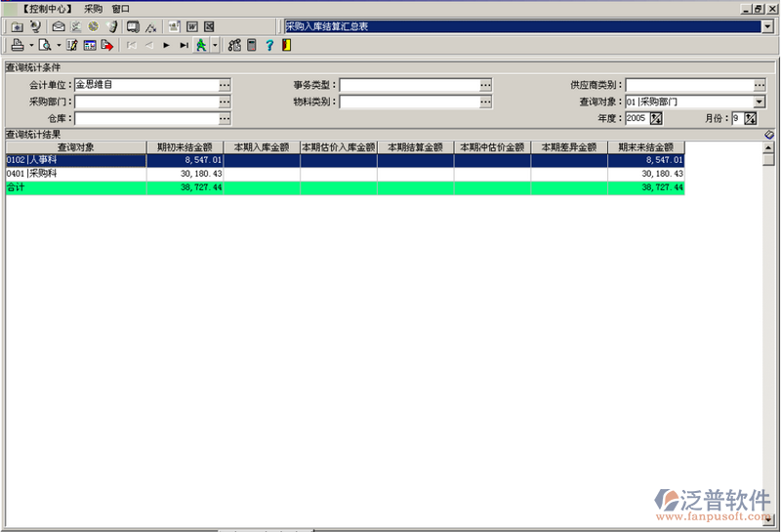Click the green running man icon

(x=201, y=45)
